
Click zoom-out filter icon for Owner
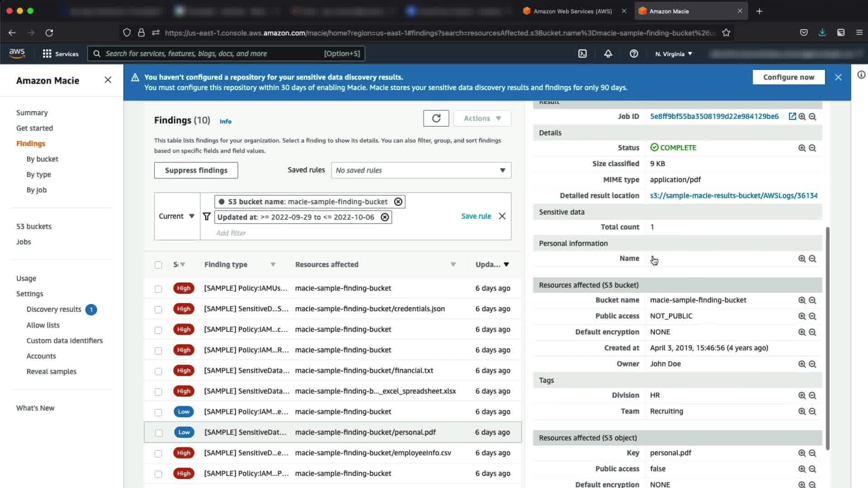click(x=812, y=364)
